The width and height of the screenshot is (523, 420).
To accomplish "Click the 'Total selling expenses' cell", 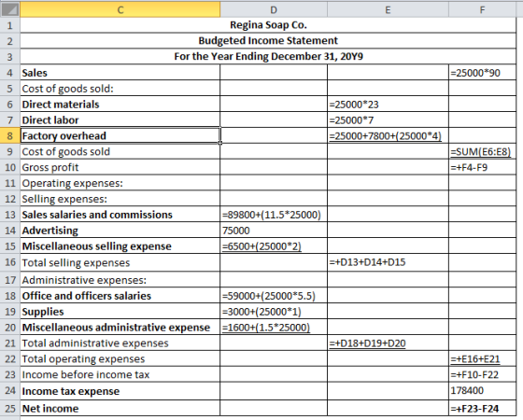I will tap(120, 262).
